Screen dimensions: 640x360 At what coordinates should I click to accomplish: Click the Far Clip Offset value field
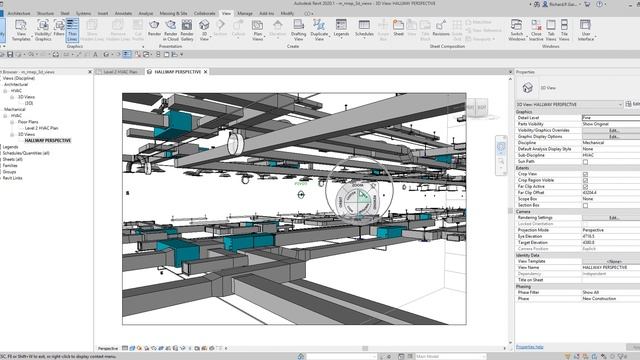point(611,193)
